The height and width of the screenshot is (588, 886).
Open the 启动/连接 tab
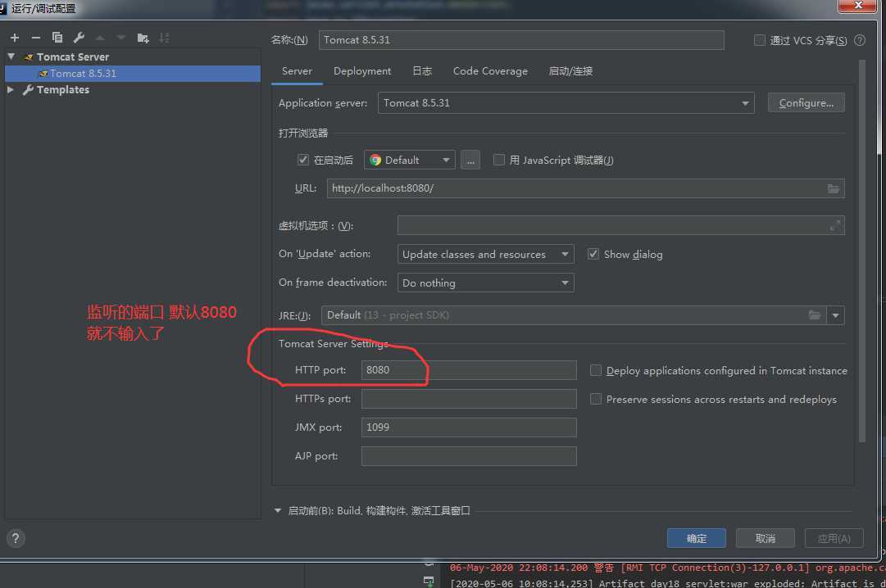click(x=570, y=71)
